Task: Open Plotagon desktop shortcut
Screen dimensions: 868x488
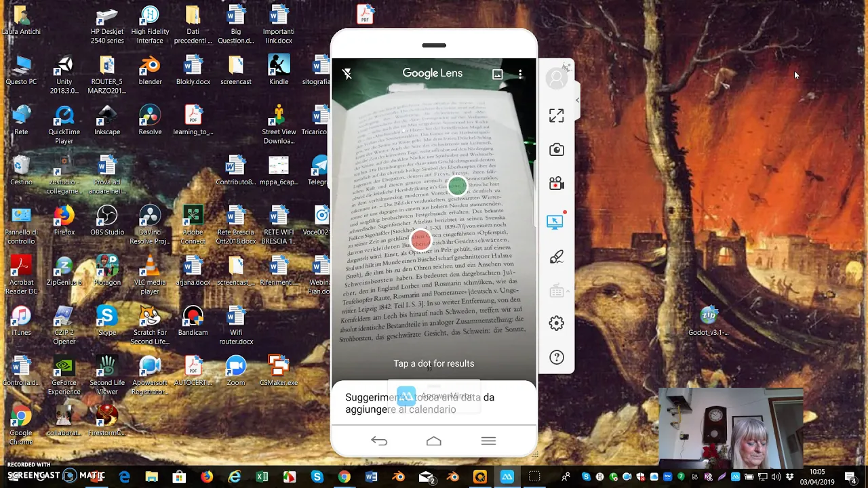Action: click(x=107, y=271)
